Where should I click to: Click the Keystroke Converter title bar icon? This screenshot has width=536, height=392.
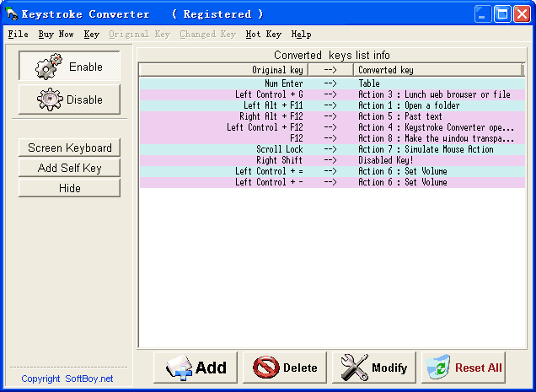coord(12,13)
